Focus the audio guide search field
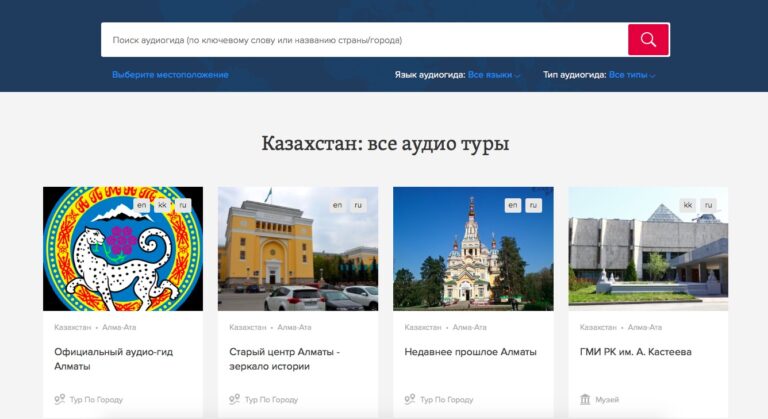The width and height of the screenshot is (768, 419). pyautogui.click(x=364, y=40)
